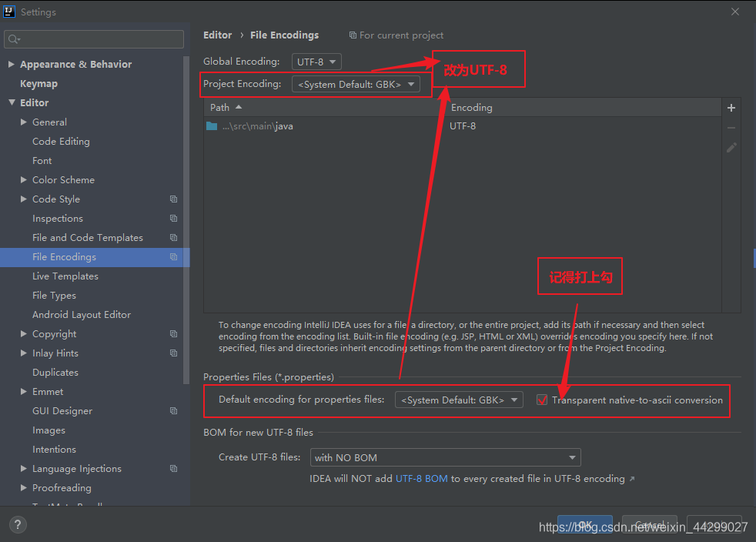Open the Create UTF-8 files dropdown
Image resolution: width=756 pixels, height=542 pixels.
(445, 457)
